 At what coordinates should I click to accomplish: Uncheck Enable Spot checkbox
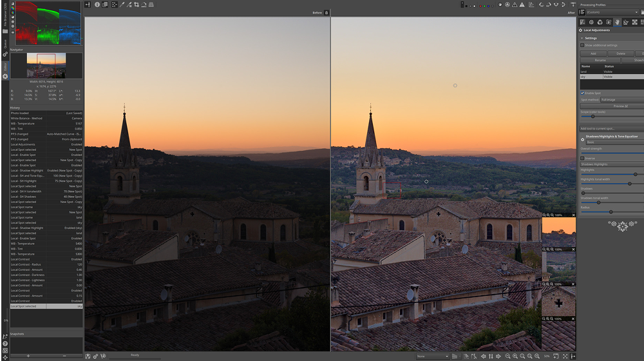point(582,93)
